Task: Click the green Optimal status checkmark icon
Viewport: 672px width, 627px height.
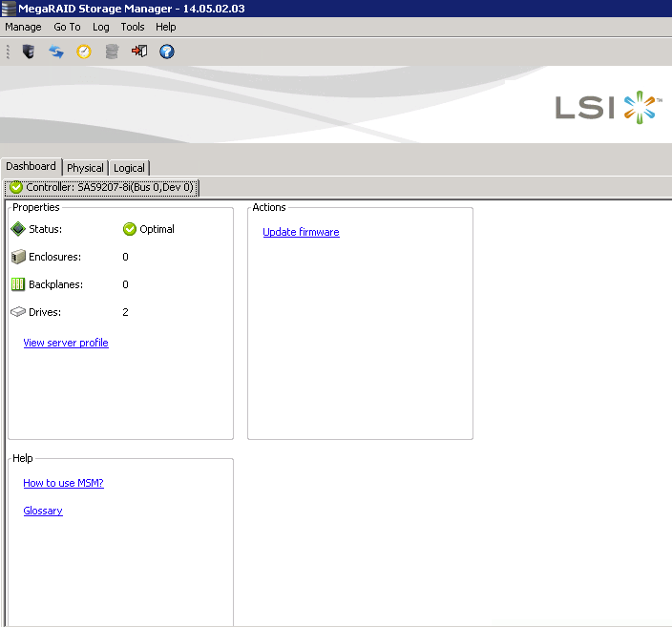Action: [130, 229]
